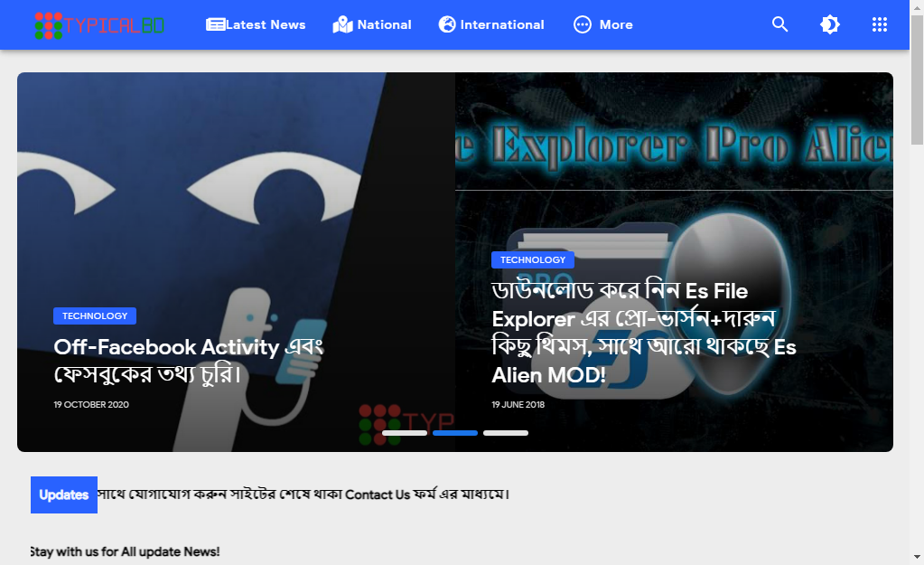Expand the More menu

point(602,24)
